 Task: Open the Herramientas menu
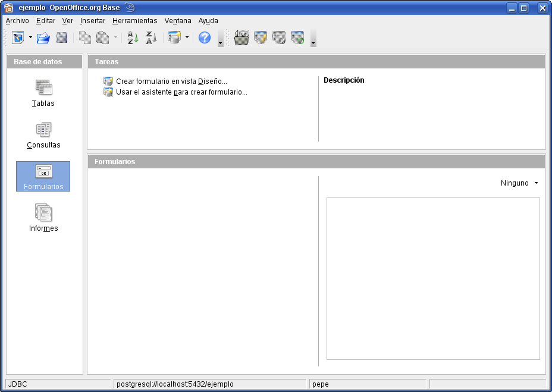pyautogui.click(x=135, y=21)
